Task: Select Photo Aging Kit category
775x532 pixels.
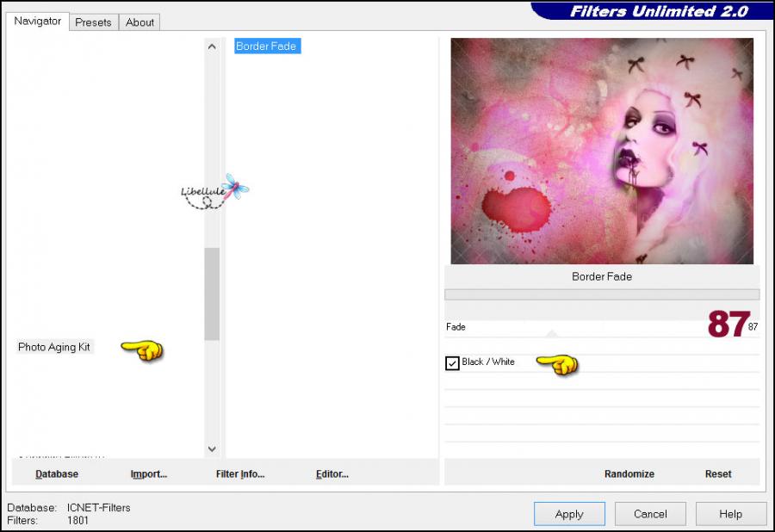Action: (54, 347)
